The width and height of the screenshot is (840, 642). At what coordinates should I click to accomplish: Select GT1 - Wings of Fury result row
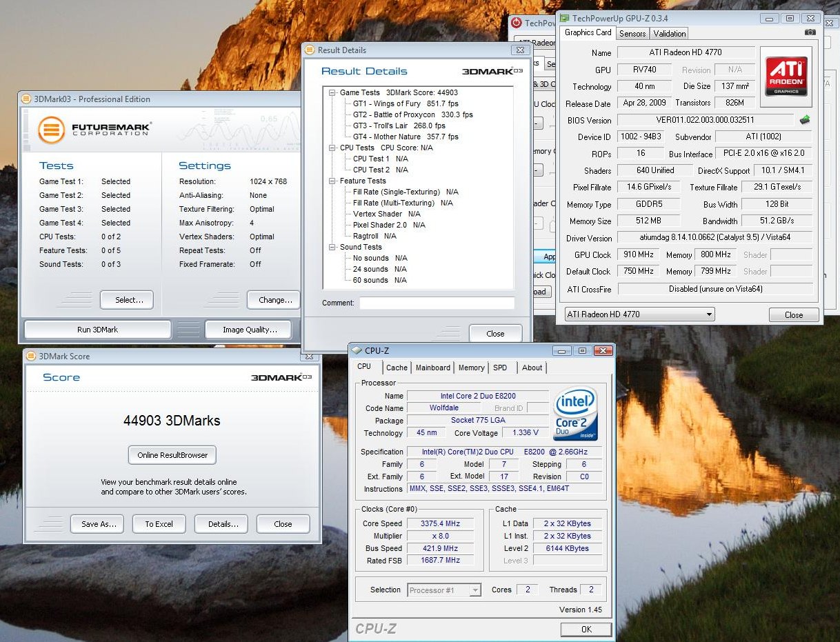[406, 103]
